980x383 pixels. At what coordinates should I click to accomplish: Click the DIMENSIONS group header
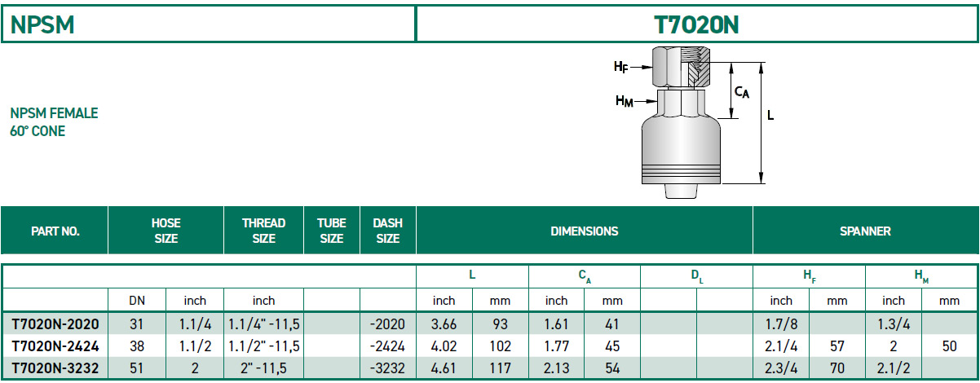585,231
